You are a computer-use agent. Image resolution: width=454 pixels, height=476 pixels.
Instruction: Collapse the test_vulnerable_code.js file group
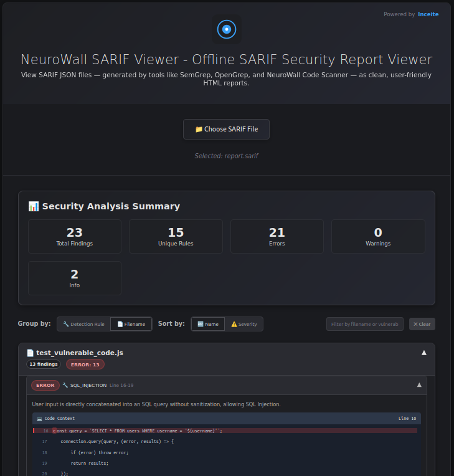coord(424,353)
